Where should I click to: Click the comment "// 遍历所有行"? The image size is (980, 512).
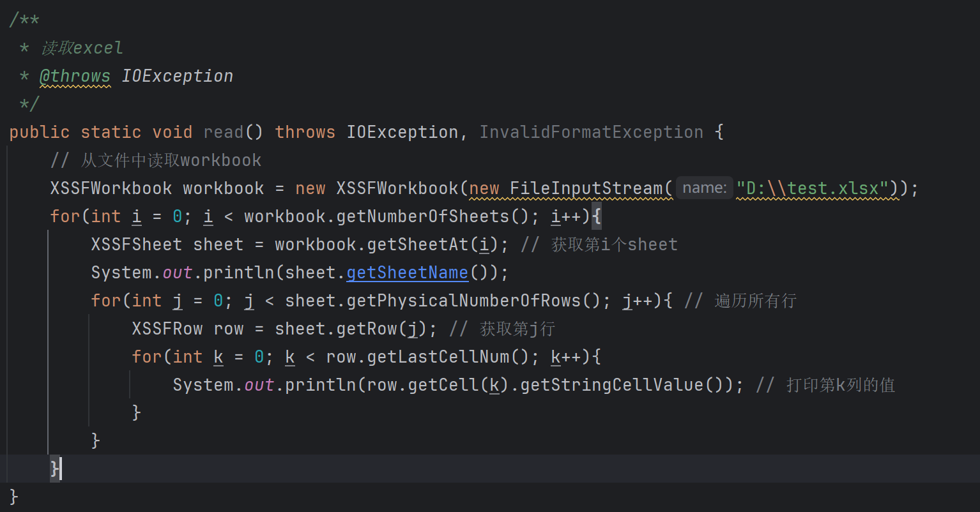tap(740, 301)
